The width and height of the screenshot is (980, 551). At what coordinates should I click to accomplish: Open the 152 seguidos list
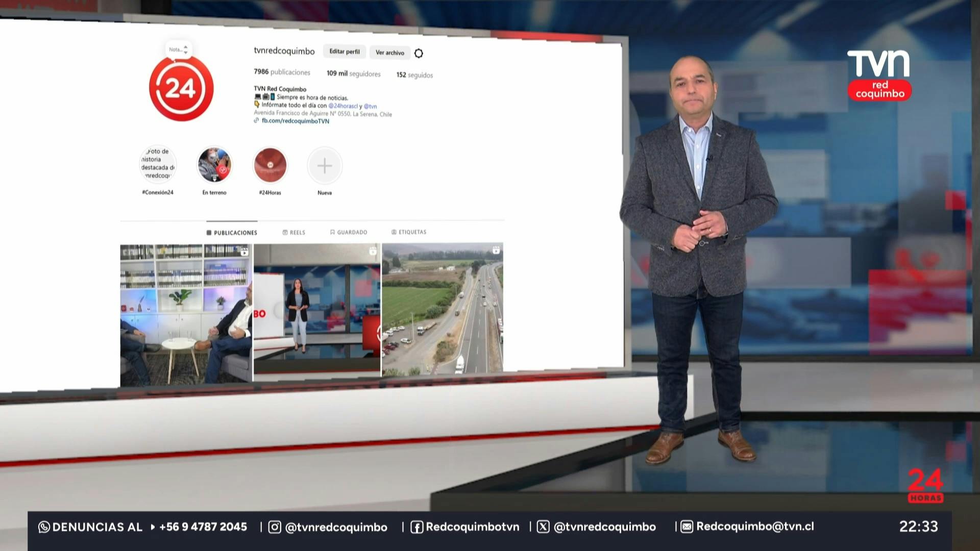coord(414,75)
